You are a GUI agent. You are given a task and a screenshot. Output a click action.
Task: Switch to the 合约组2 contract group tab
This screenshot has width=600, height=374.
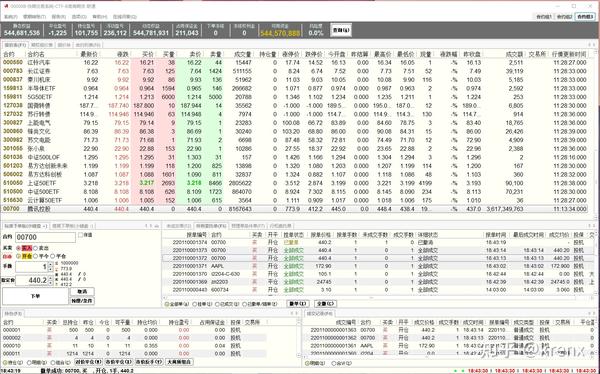point(564,16)
